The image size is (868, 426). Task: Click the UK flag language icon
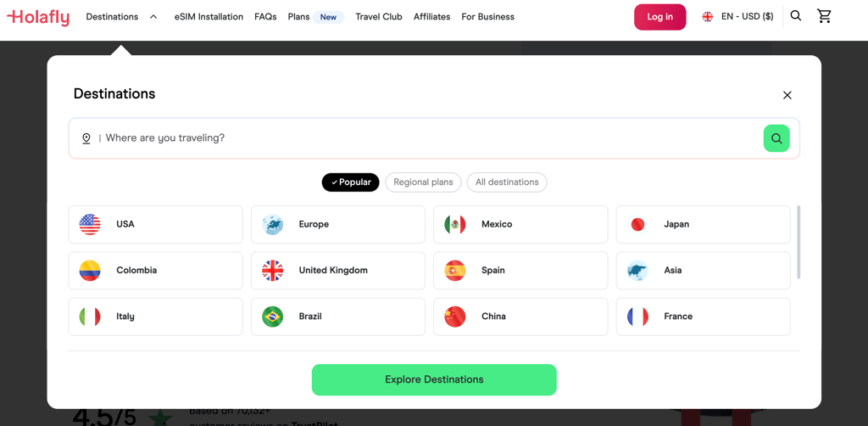pos(708,17)
